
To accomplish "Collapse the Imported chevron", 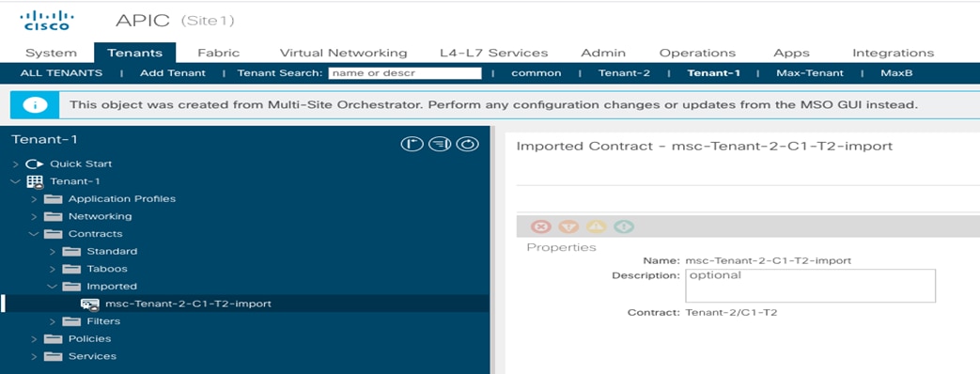I will [x=54, y=287].
